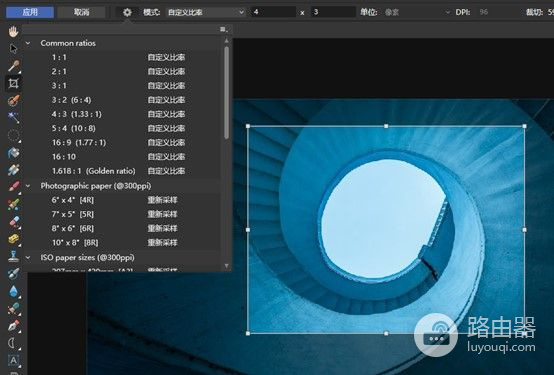Select the Artistic Text (A) tool

[13, 360]
